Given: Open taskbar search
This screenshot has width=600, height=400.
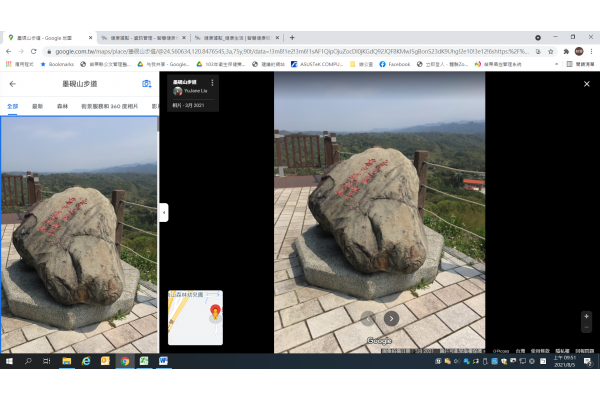Looking at the screenshot, I should pyautogui.click(x=28, y=361).
